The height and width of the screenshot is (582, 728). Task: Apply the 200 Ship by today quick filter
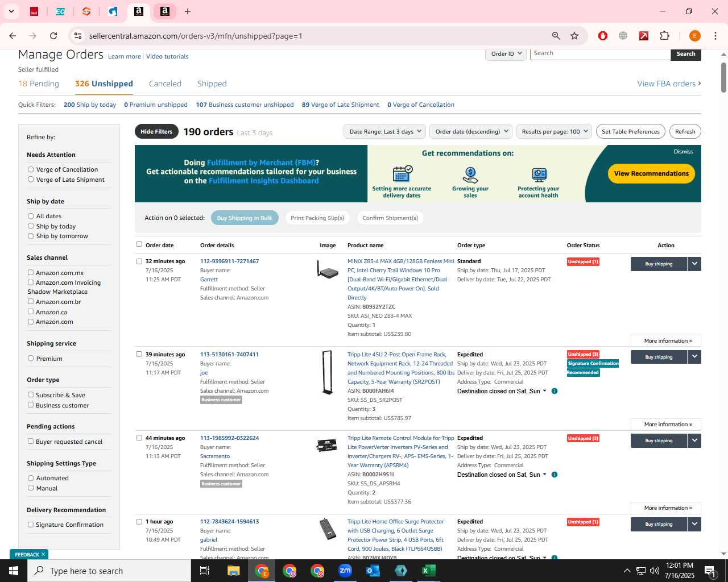(x=90, y=105)
